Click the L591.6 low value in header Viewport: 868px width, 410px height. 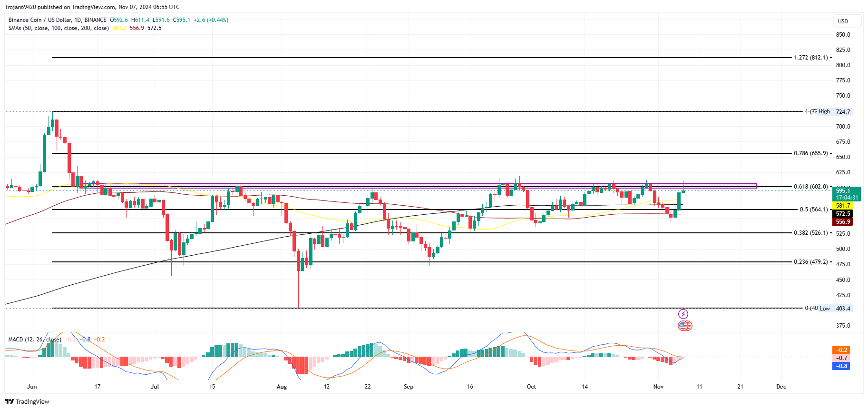(161, 20)
